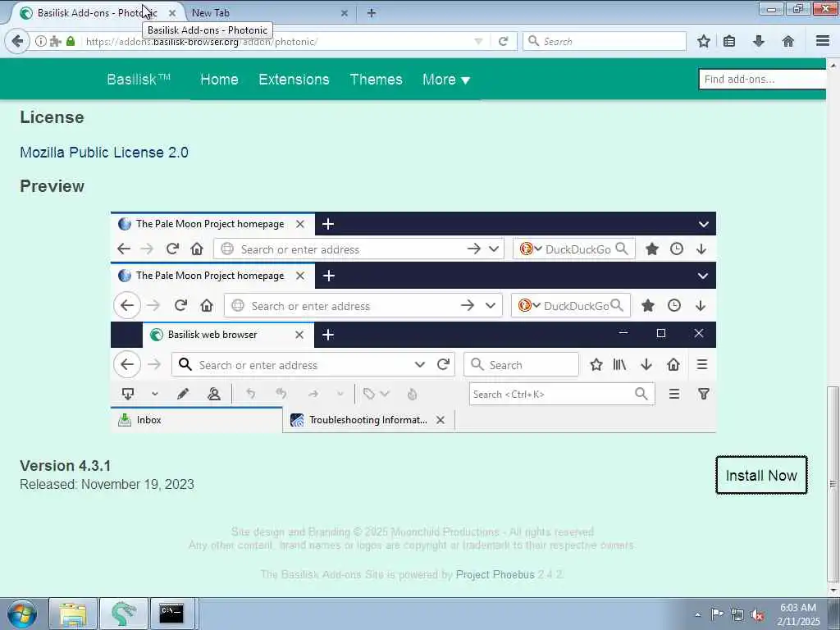Image resolution: width=840 pixels, height=630 pixels.
Task: Open the Windows Start menu
Action: pyautogui.click(x=22, y=614)
